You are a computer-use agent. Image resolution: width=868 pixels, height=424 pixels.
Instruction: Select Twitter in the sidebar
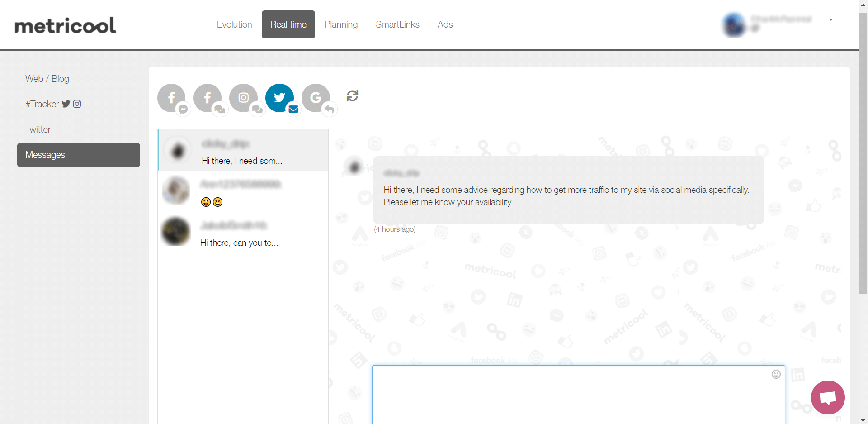coord(38,129)
